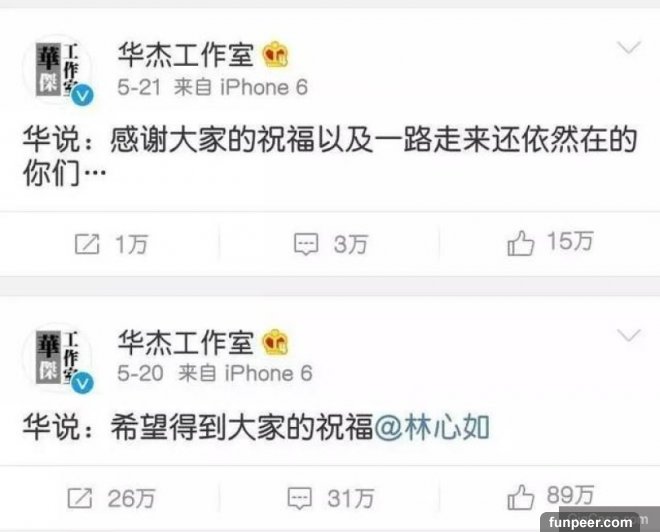Click the 31万 comment count
This screenshot has width=660, height=532.
(351, 498)
